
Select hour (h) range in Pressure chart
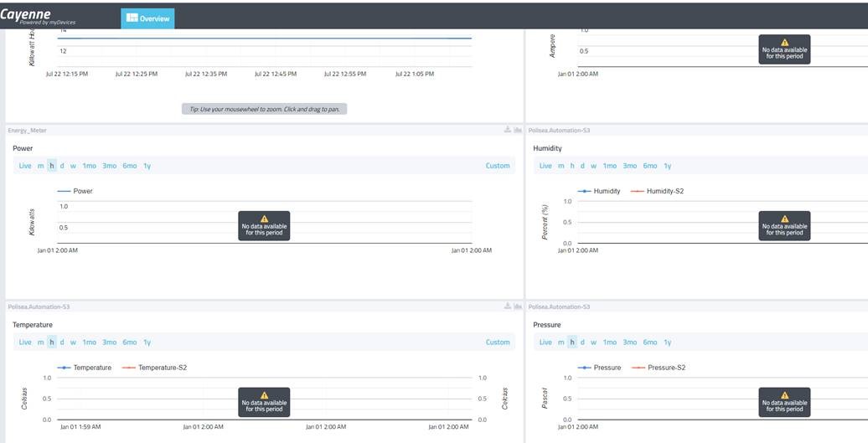click(x=572, y=342)
